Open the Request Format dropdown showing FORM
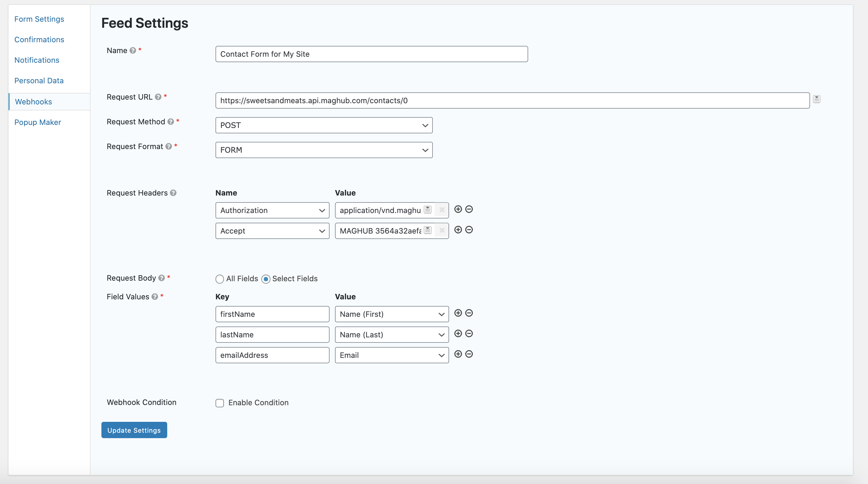This screenshot has height=484, width=868. pos(324,150)
